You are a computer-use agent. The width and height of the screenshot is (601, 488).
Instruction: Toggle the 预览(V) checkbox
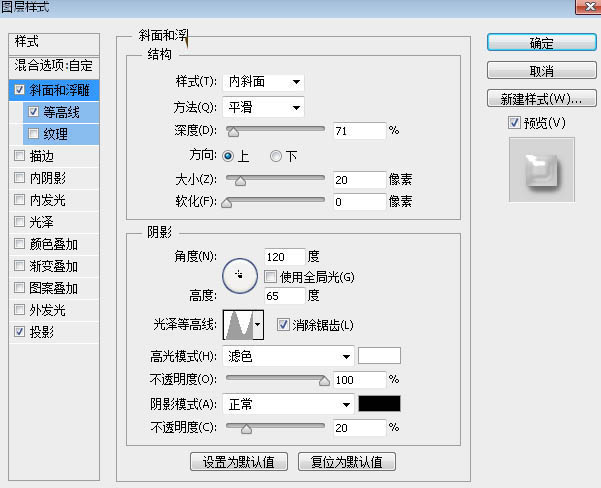(514, 123)
